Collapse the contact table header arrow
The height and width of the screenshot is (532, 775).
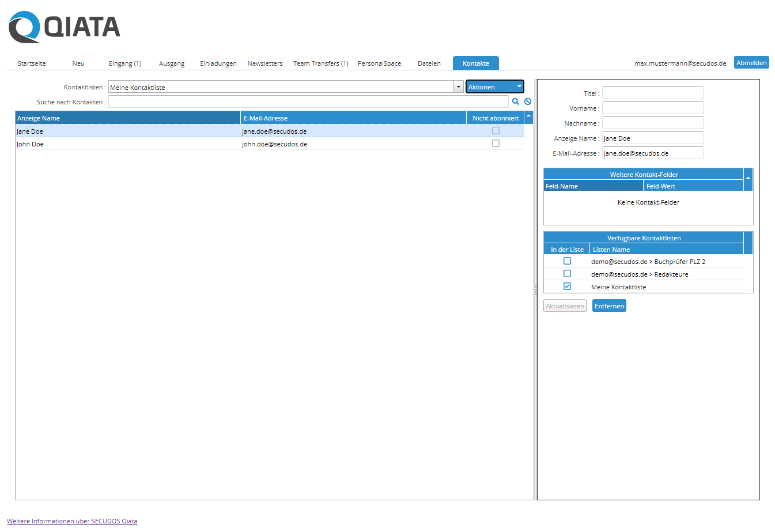coord(529,118)
